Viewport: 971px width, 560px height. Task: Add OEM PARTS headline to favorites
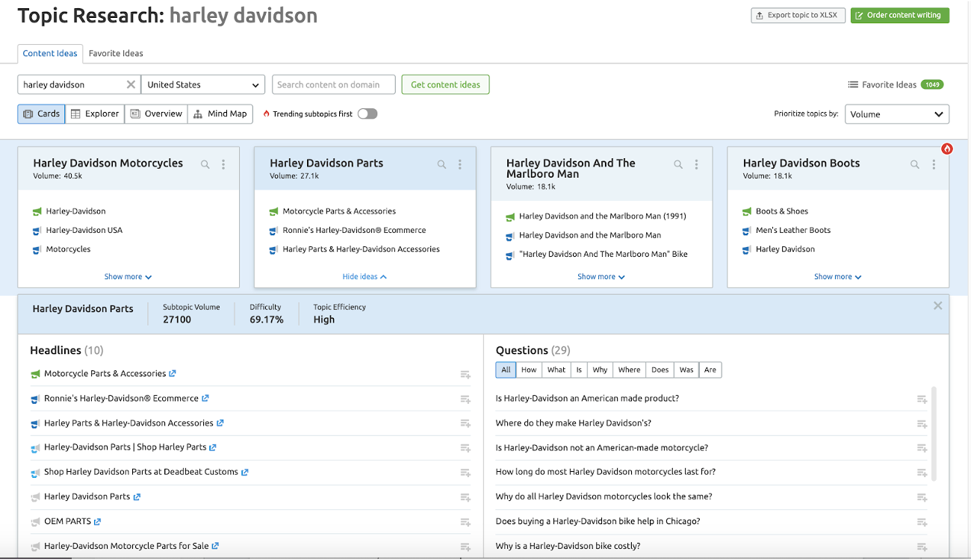465,522
